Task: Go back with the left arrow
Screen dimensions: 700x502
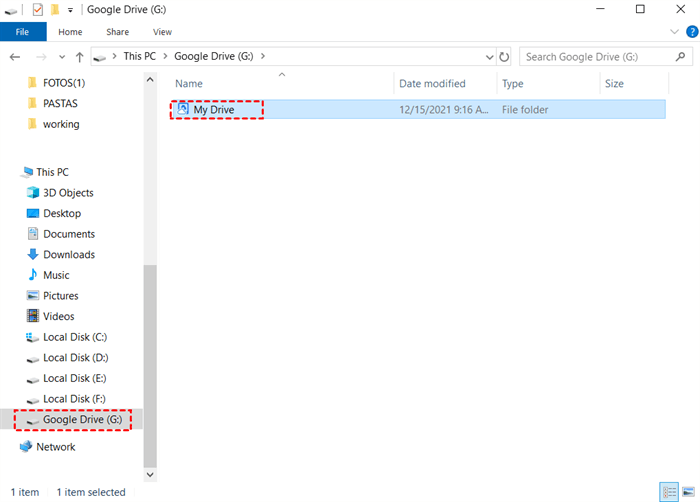Action: coord(15,57)
